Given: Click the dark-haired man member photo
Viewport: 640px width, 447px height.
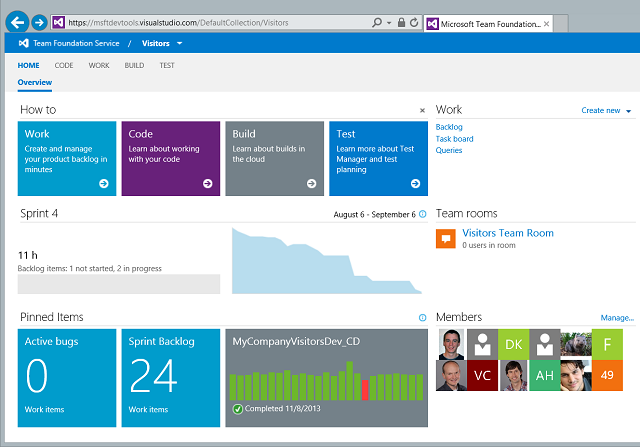Looking at the screenshot, I should [x=576, y=375].
